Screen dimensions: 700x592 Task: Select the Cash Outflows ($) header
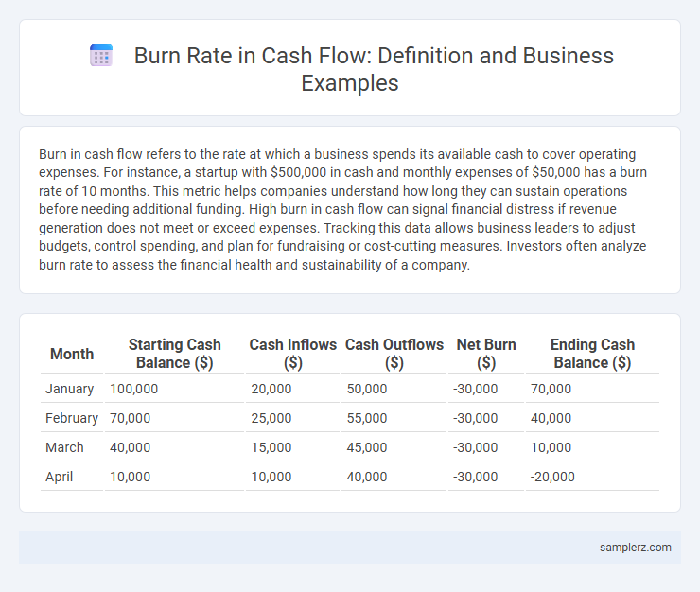394,354
